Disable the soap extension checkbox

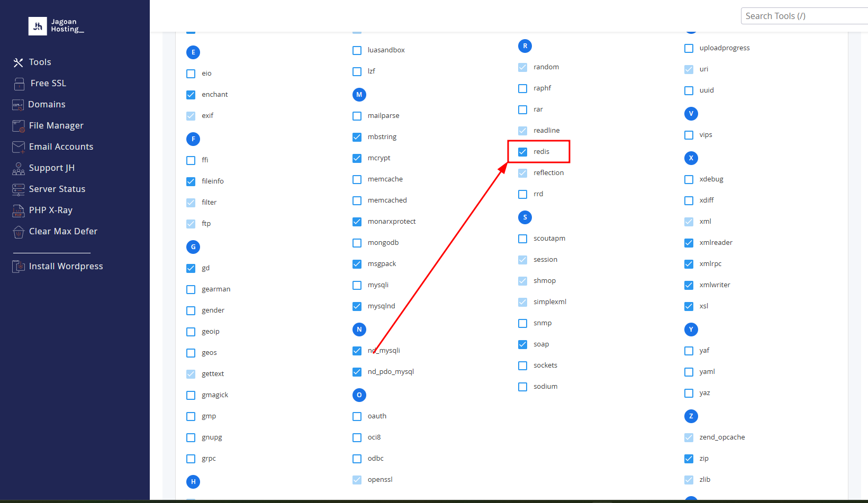pyautogui.click(x=523, y=344)
